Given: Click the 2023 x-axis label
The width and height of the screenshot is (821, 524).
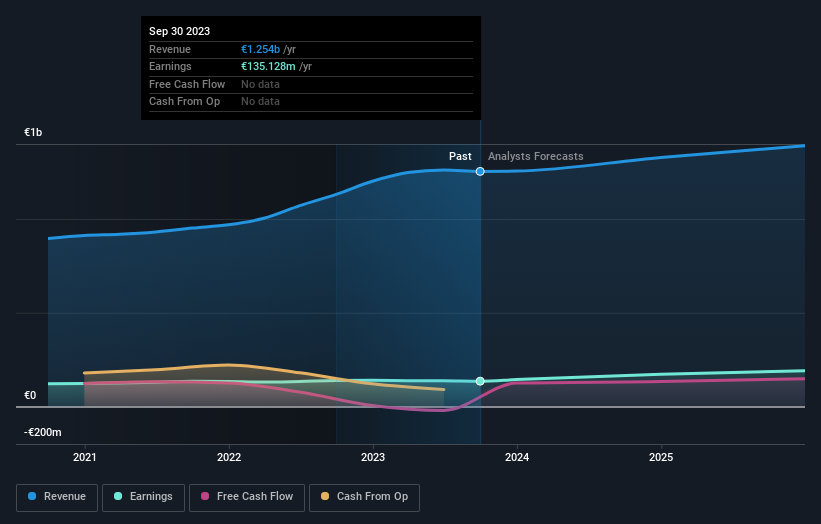Looking at the screenshot, I should click(373, 457).
